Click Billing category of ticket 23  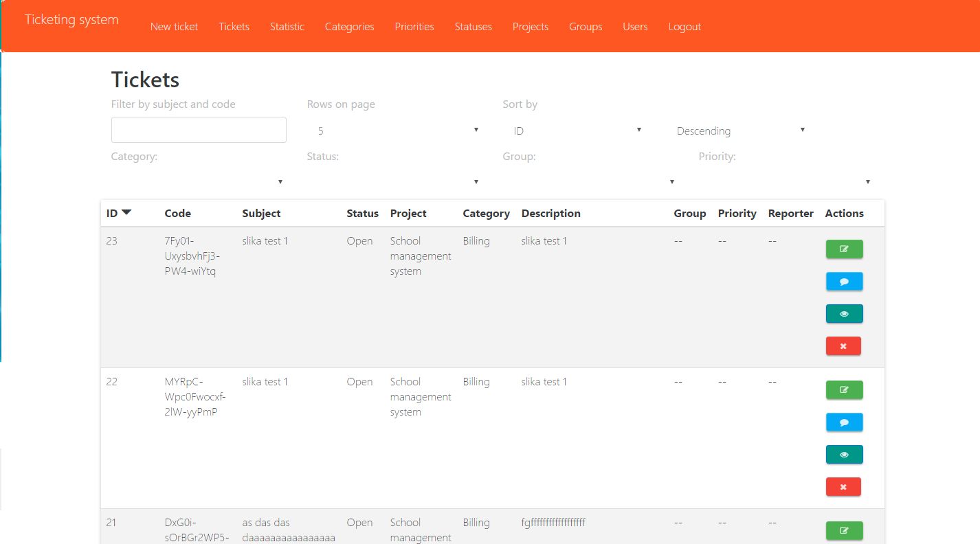tap(476, 241)
